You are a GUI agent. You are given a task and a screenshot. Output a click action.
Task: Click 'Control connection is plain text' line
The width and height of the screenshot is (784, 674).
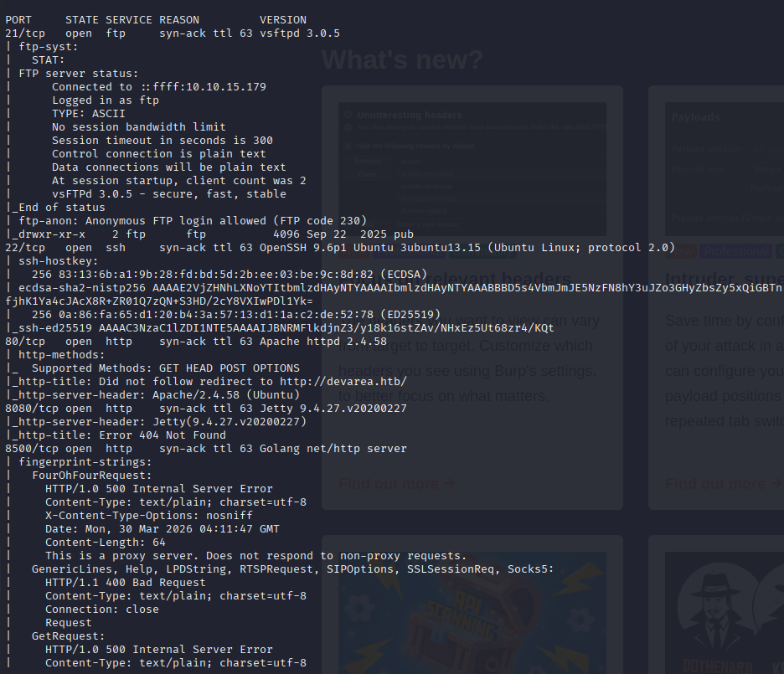(159, 154)
